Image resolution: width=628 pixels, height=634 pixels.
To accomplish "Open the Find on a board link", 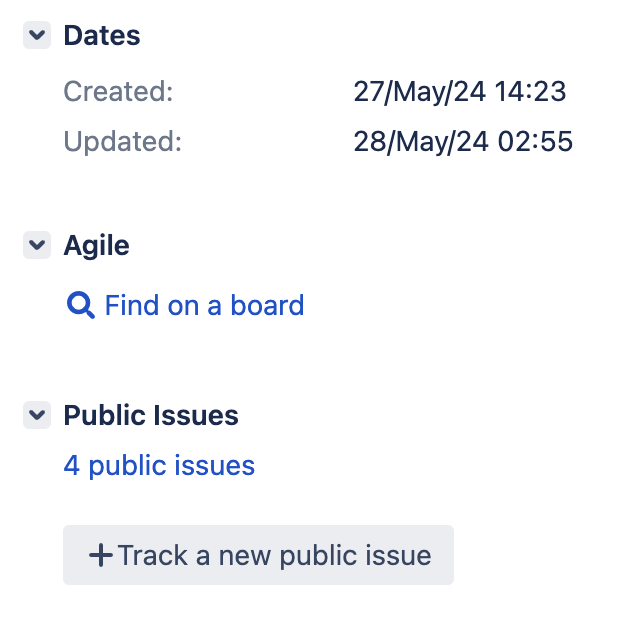I will [204, 305].
